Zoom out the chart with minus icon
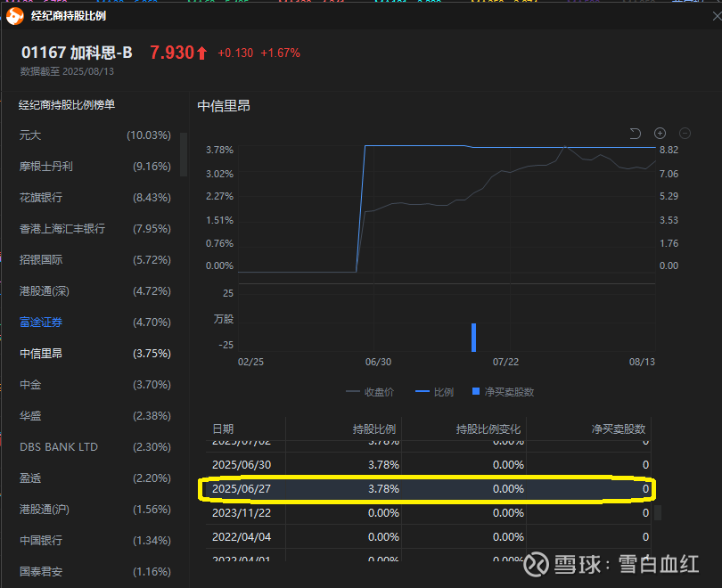The width and height of the screenshot is (722, 588). 685,134
